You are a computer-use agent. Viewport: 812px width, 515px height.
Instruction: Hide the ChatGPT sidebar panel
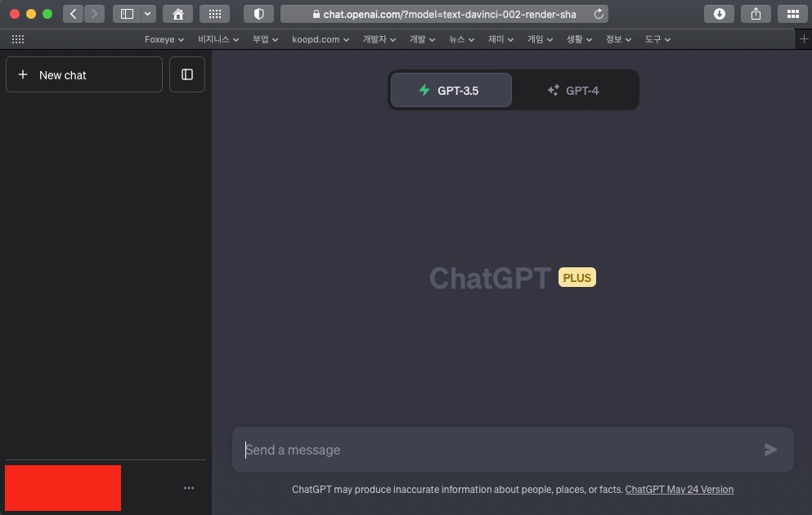[x=187, y=74]
